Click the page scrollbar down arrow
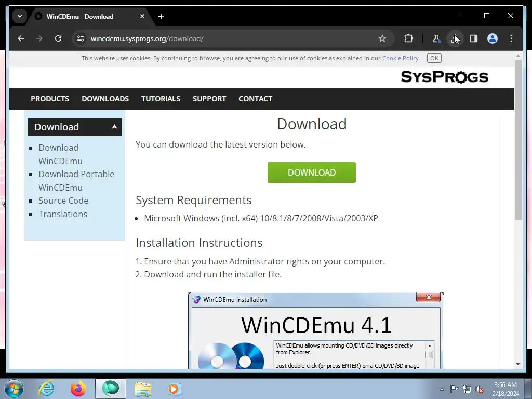Image resolution: width=532 pixels, height=399 pixels. [x=518, y=364]
